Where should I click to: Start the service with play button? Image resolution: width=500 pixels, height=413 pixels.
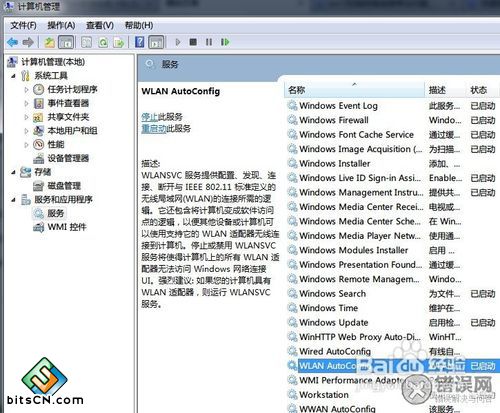178,42
